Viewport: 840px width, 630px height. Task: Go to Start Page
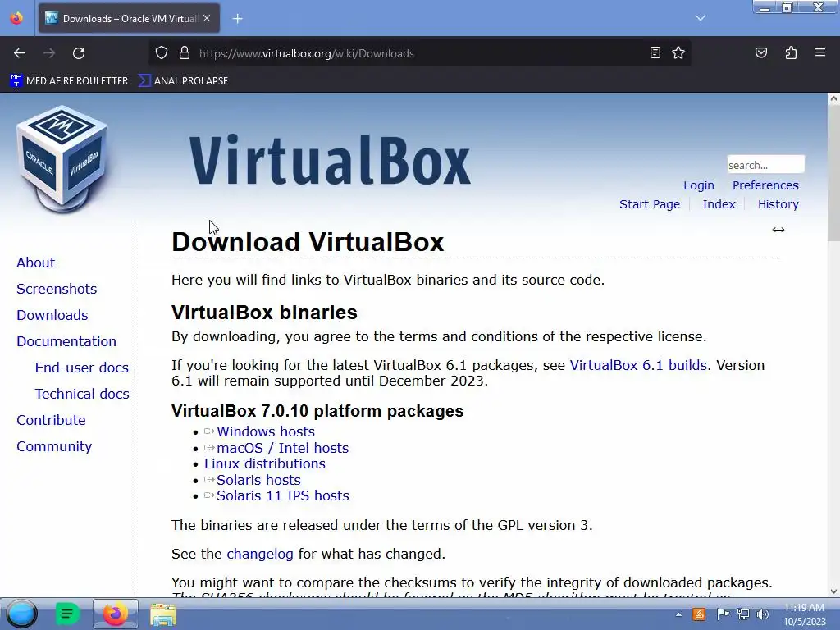pyautogui.click(x=650, y=204)
